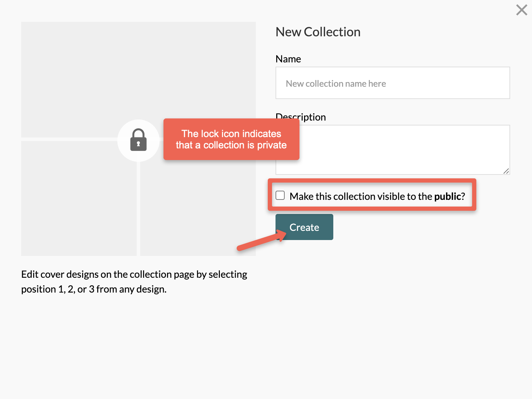Select the bottom left cover placeholder
The height and width of the screenshot is (399, 532).
pos(79,197)
